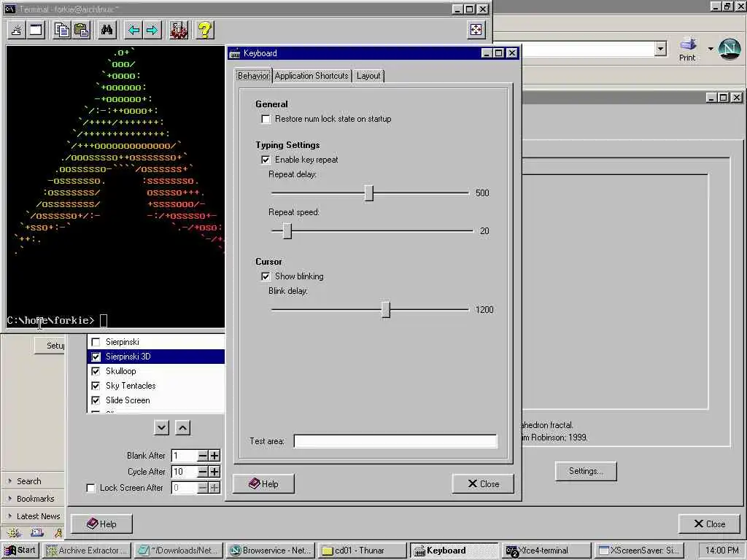The height and width of the screenshot is (560, 747).
Task: Click Close button in Keyboard dialog
Action: click(x=483, y=484)
